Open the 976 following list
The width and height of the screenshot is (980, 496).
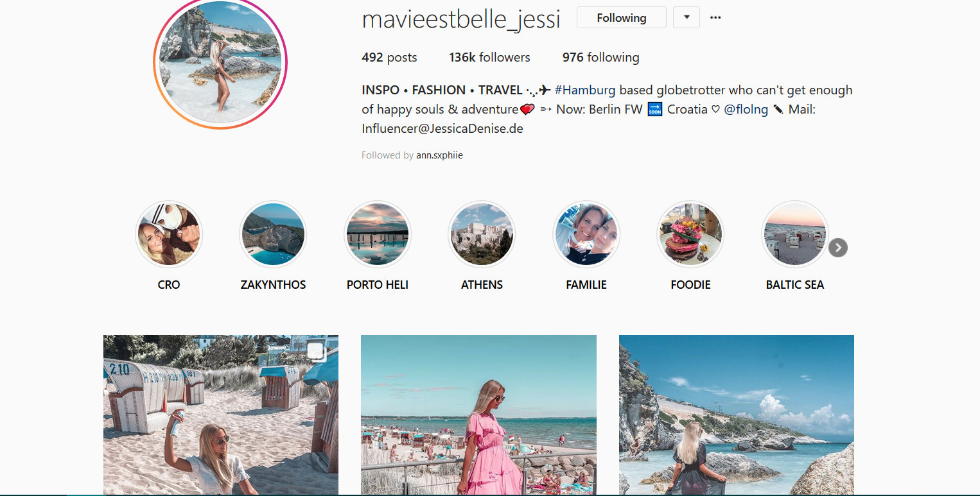[600, 57]
